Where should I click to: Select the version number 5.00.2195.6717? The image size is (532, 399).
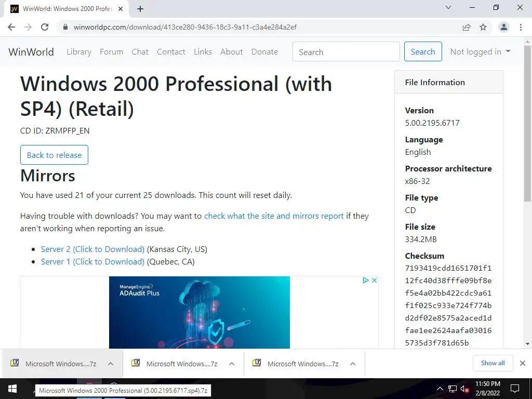432,123
